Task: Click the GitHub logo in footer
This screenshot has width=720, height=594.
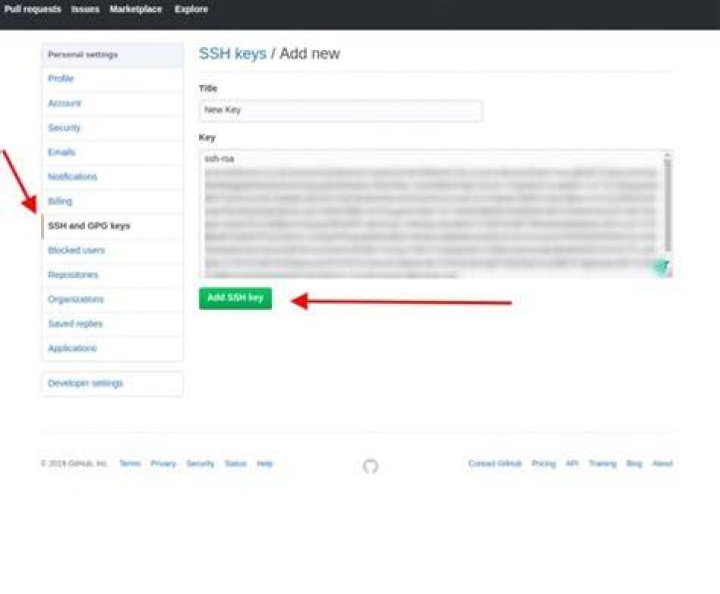Action: point(371,466)
